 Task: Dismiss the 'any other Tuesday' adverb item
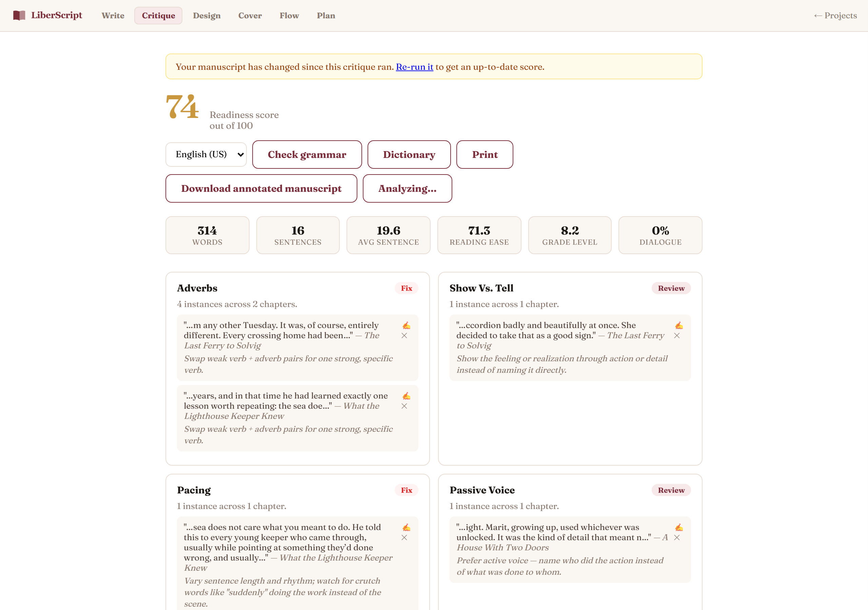tap(404, 335)
